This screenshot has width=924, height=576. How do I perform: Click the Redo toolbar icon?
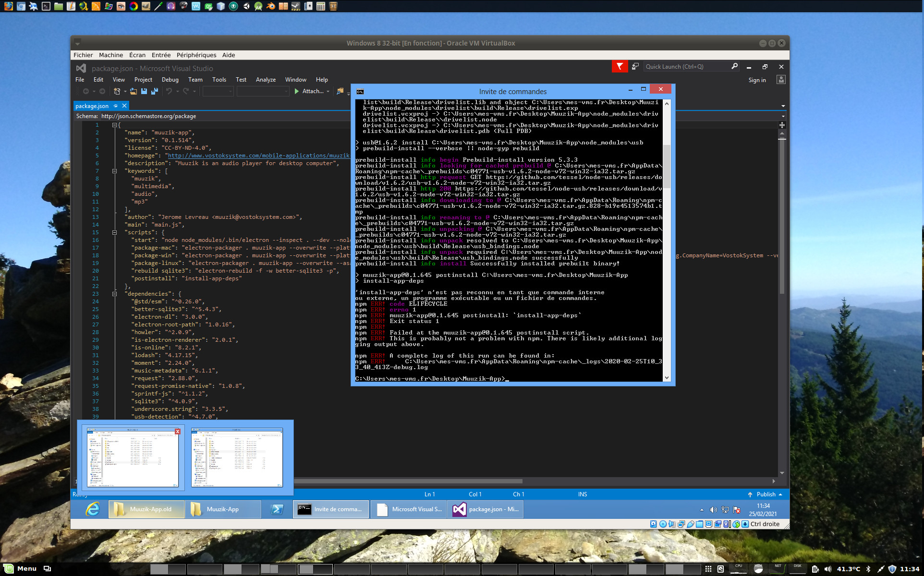(x=186, y=91)
